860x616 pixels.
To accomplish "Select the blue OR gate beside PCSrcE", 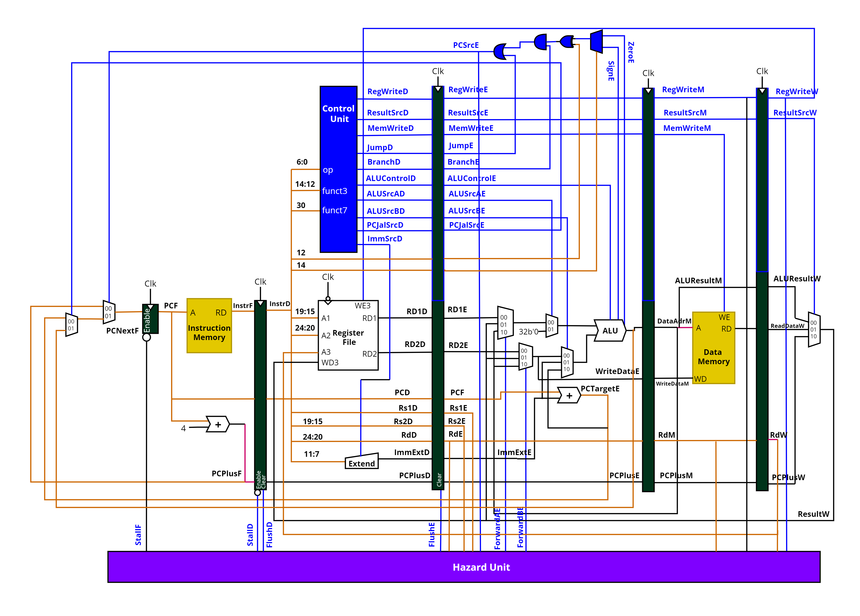I will tap(500, 51).
